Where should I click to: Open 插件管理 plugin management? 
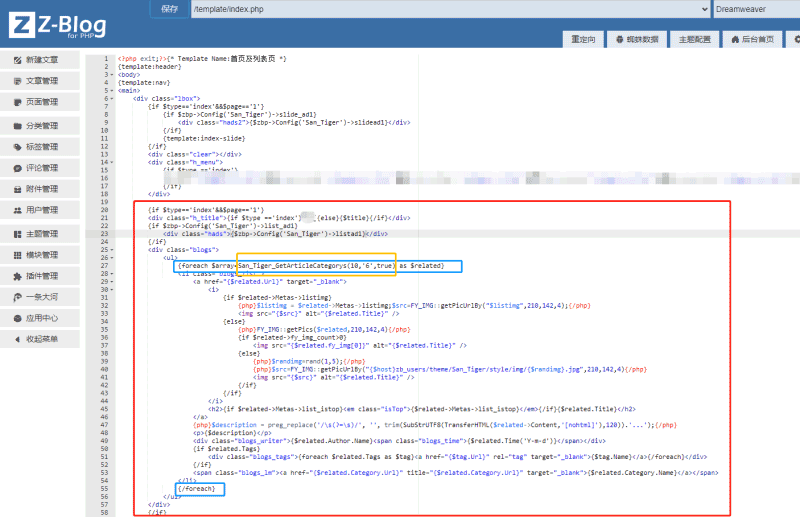coord(41,276)
